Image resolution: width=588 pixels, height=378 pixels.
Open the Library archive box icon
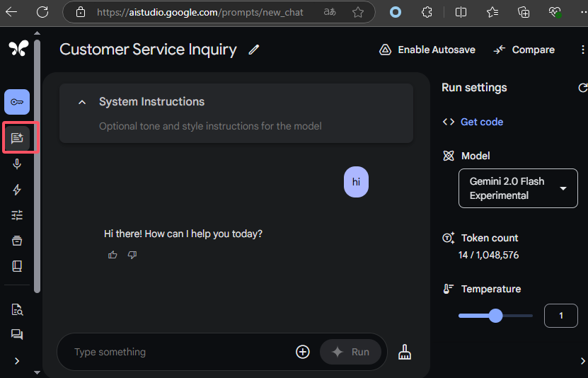tap(17, 241)
